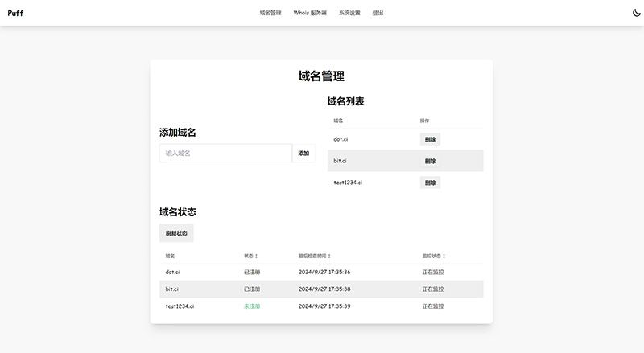Click the green 未注册 status text
This screenshot has width=644, height=353.
pos(252,306)
